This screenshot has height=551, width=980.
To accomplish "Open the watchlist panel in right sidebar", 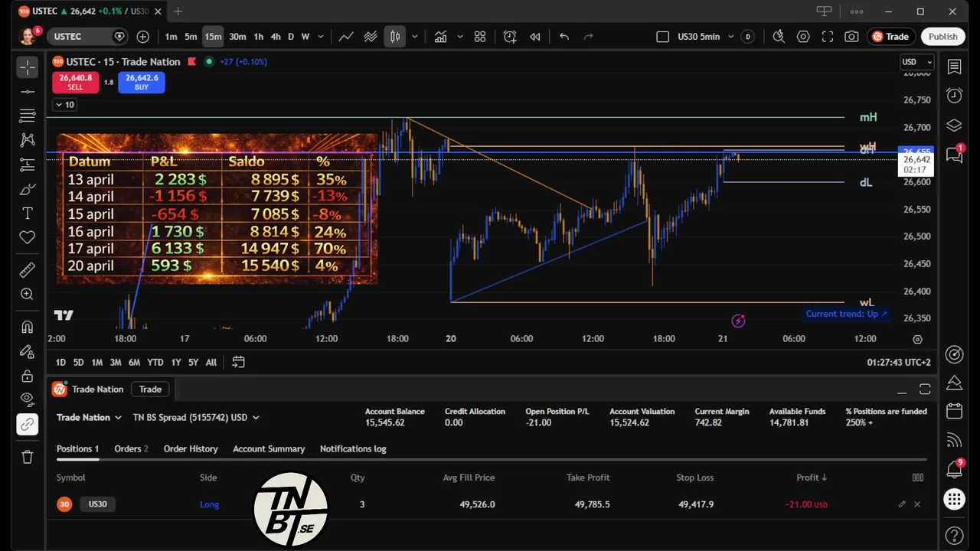I will coord(954,67).
